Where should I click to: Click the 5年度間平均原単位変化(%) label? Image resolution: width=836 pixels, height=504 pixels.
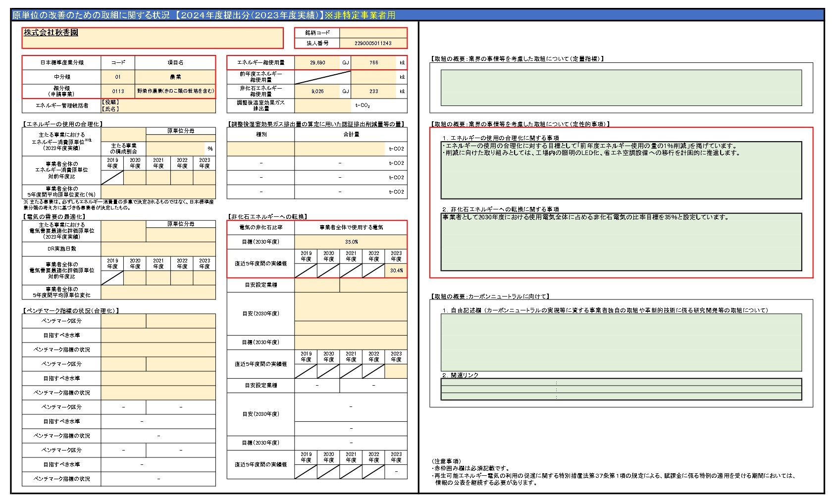(61, 192)
